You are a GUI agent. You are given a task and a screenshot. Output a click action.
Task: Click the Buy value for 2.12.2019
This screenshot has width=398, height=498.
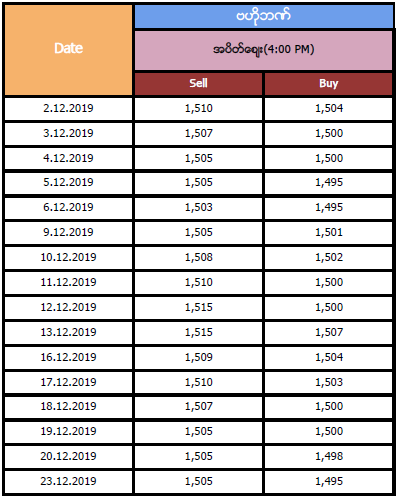pos(328,109)
